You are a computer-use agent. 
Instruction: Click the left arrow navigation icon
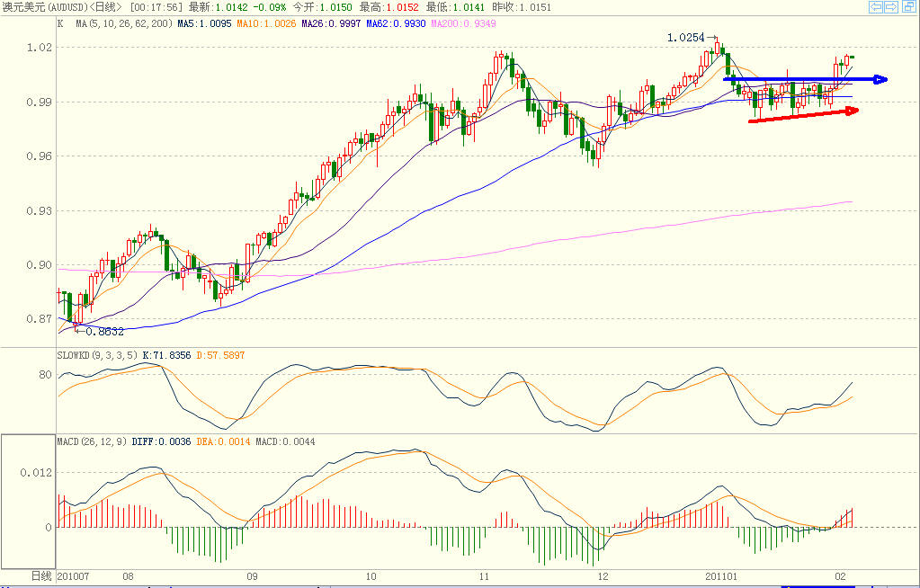(875, 7)
